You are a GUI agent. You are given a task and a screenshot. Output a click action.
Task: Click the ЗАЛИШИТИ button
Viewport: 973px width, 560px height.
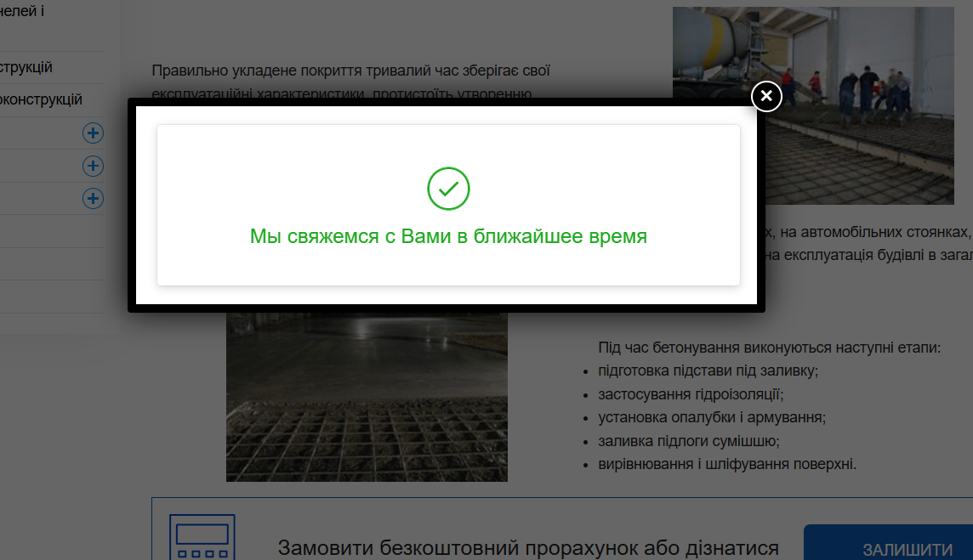coord(889,543)
